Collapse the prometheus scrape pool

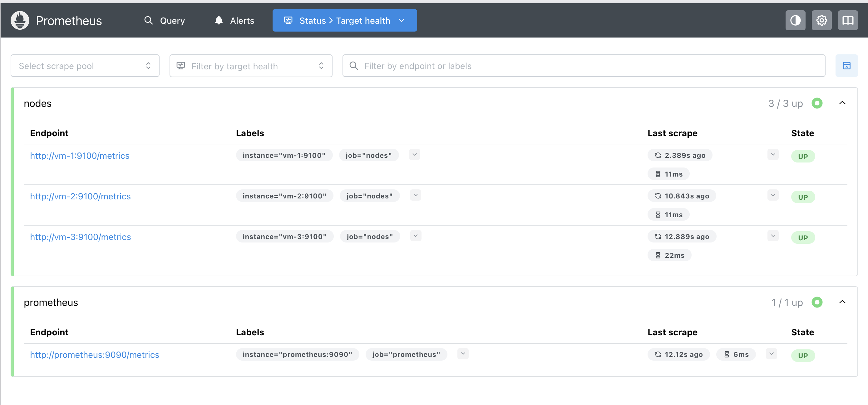pos(842,302)
